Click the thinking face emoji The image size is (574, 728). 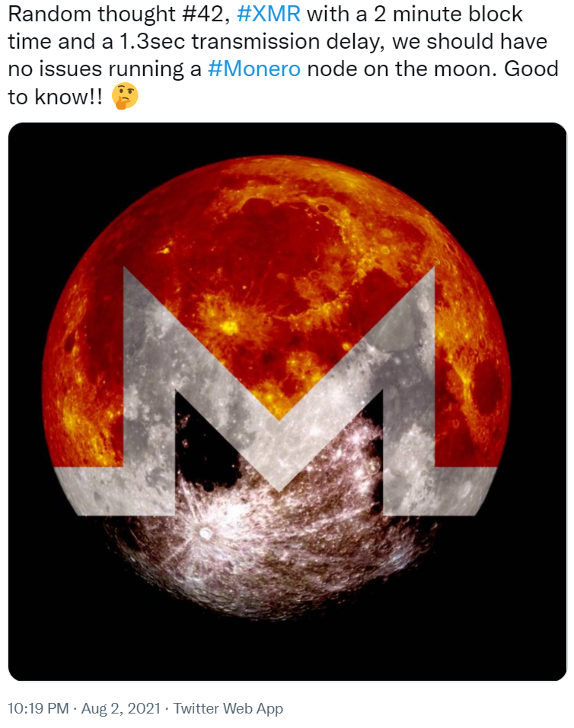pyautogui.click(x=126, y=96)
